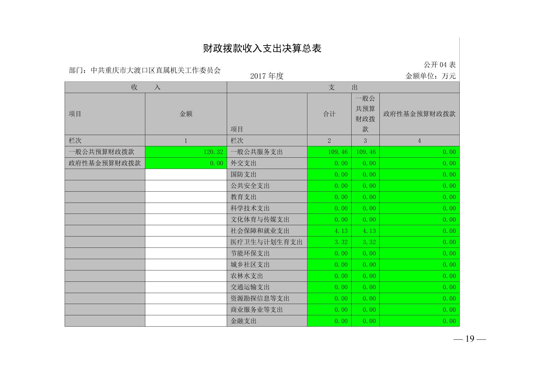
Task: Select the department name line 中共重庆市大渡口区直属机关工作委员会
Action: (145, 70)
